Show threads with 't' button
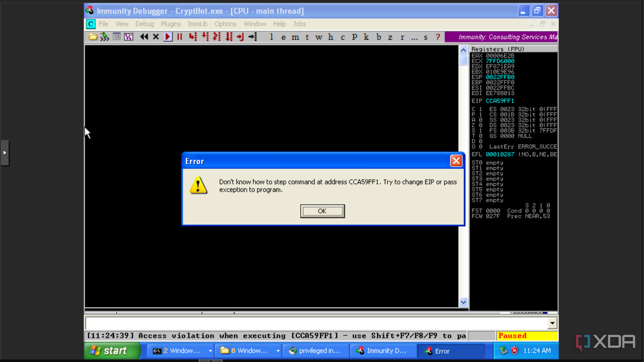Viewport: 644px width, 362px height. pyautogui.click(x=307, y=37)
